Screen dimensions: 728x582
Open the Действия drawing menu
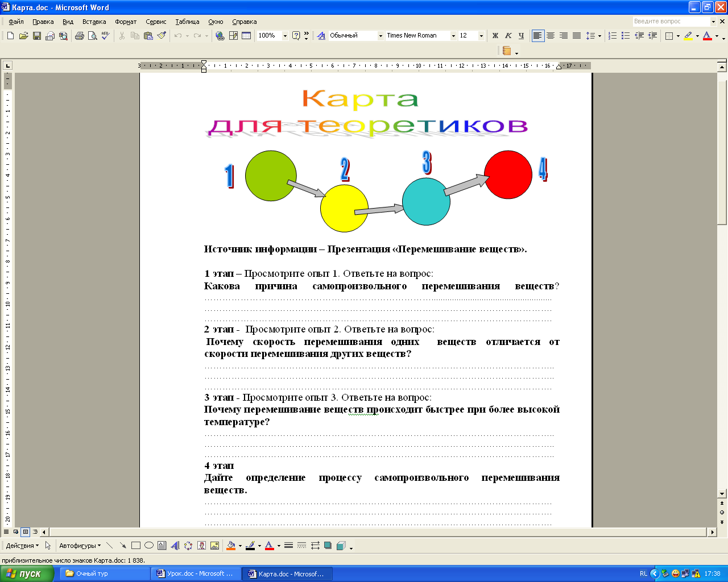(22, 546)
